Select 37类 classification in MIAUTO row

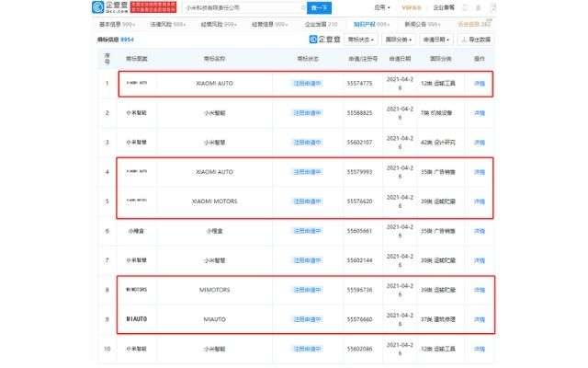pos(438,319)
